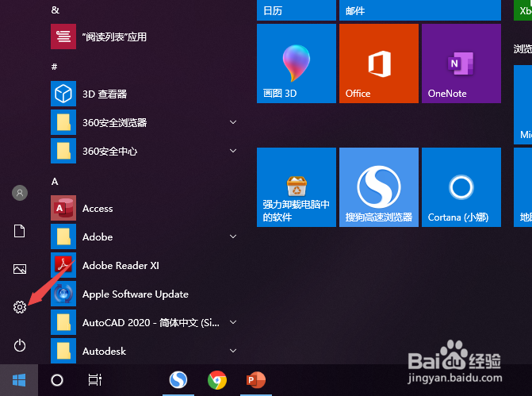Image resolution: width=532 pixels, height=396 pixels.
Task: Switch to PowerPoint on the taskbar
Action: [x=256, y=380]
